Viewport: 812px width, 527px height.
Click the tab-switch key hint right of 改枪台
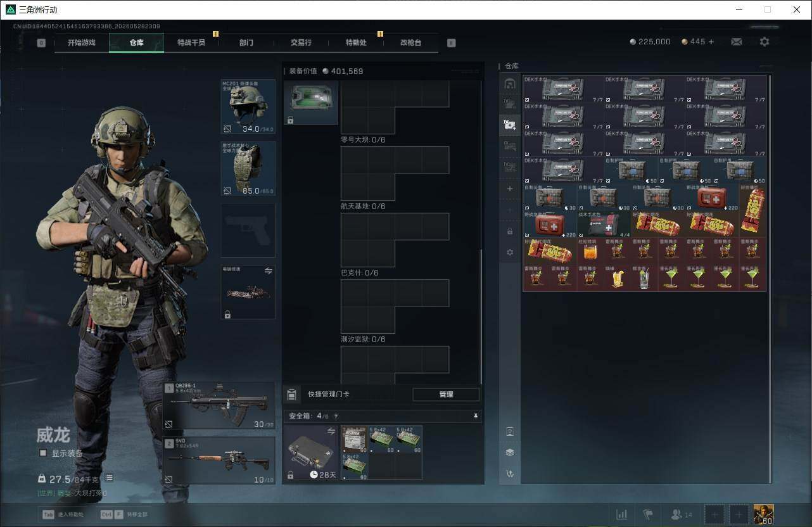pos(451,42)
